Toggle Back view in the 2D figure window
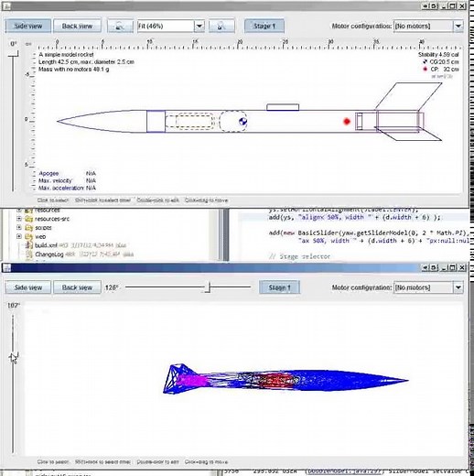The image size is (474, 476). [x=77, y=26]
